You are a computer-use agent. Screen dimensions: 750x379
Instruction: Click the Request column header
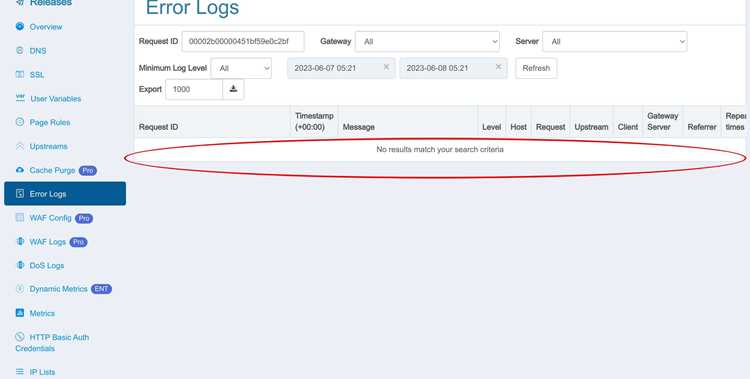point(551,127)
